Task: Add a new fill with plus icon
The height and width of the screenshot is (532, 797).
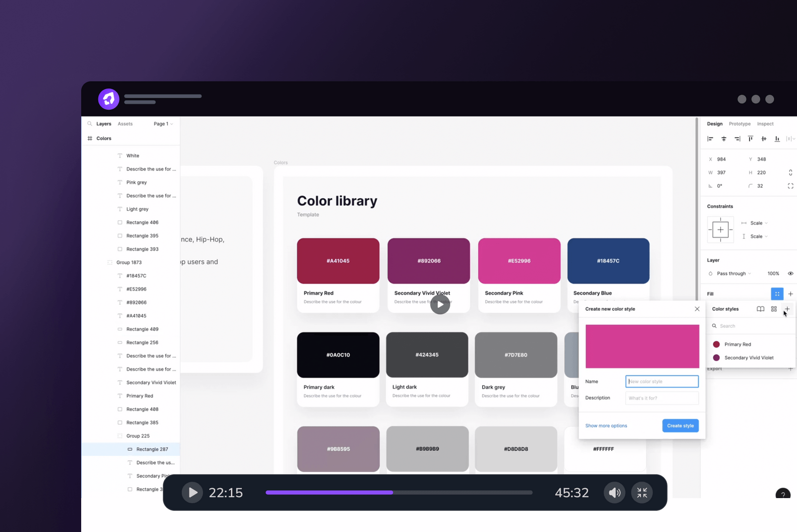Action: [791, 294]
